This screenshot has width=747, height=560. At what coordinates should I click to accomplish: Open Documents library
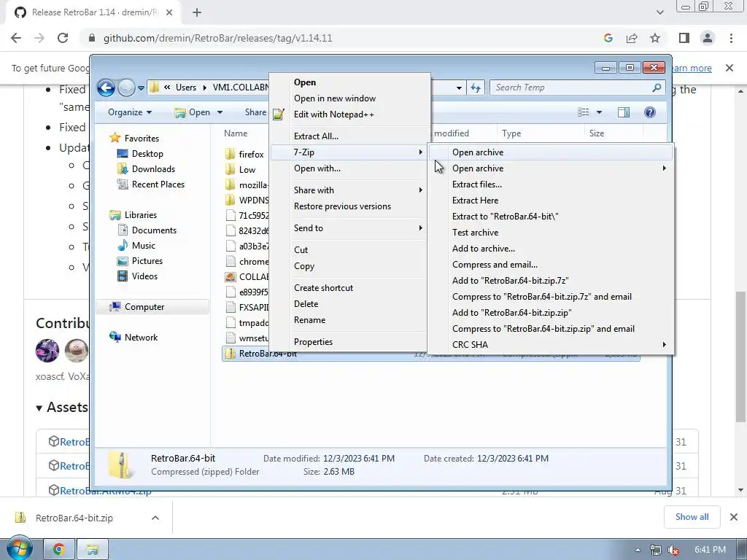tap(147, 230)
